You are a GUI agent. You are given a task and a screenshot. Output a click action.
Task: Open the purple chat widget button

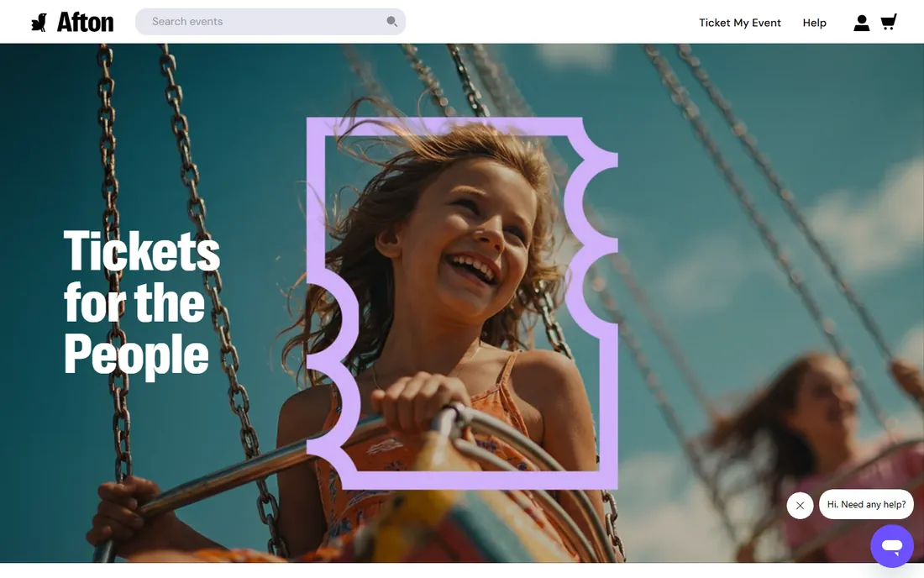coord(891,546)
